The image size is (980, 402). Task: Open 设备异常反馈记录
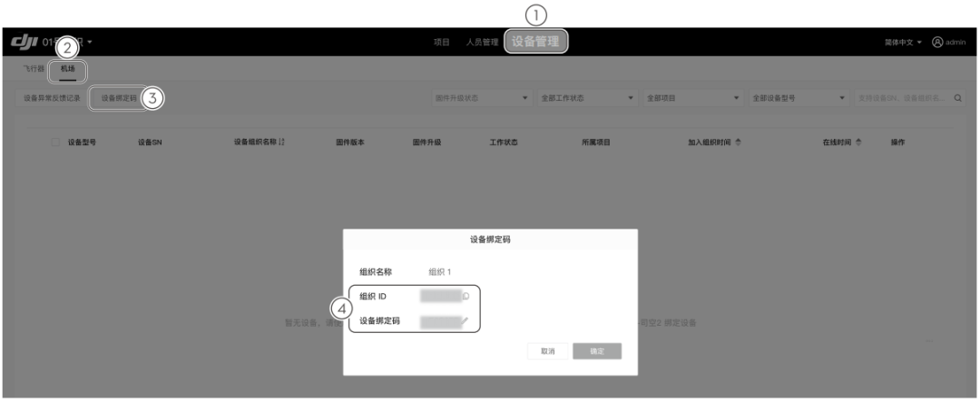point(52,98)
